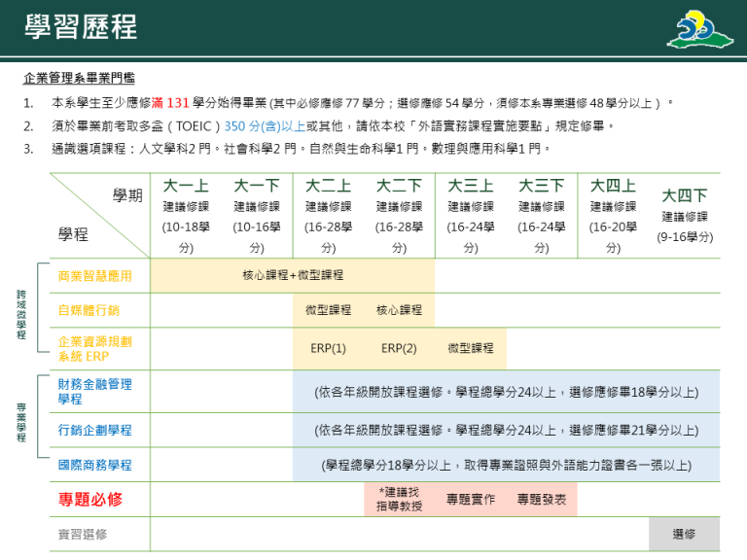Click the red 專題必修 row label
The image size is (747, 560).
click(x=90, y=499)
